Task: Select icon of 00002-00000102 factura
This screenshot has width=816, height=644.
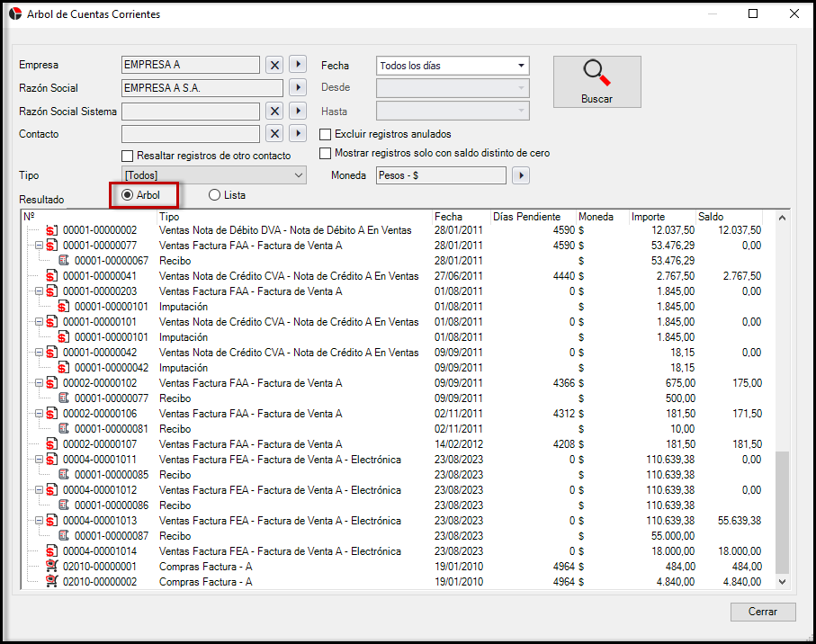Action: coord(51,383)
